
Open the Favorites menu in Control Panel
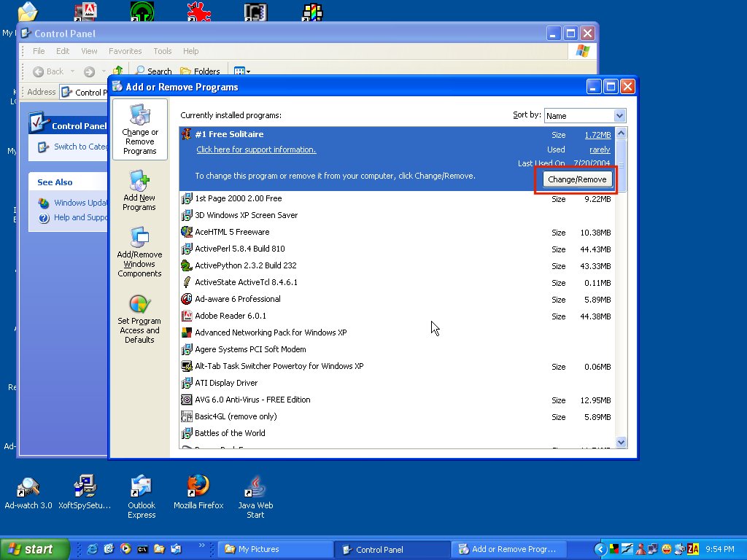pyautogui.click(x=125, y=51)
